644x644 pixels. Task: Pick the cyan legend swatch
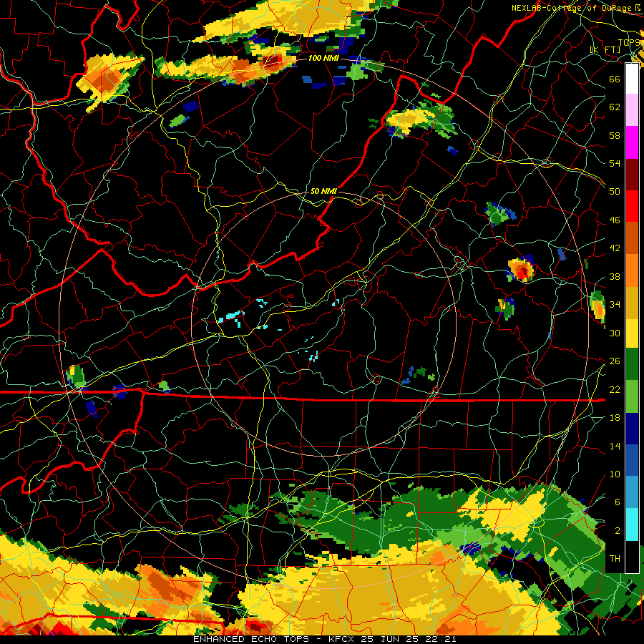pyautogui.click(x=632, y=524)
